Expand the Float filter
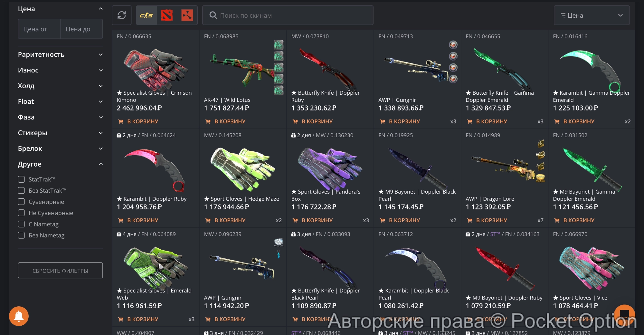Viewport: 644px width, 335px height. point(61,101)
